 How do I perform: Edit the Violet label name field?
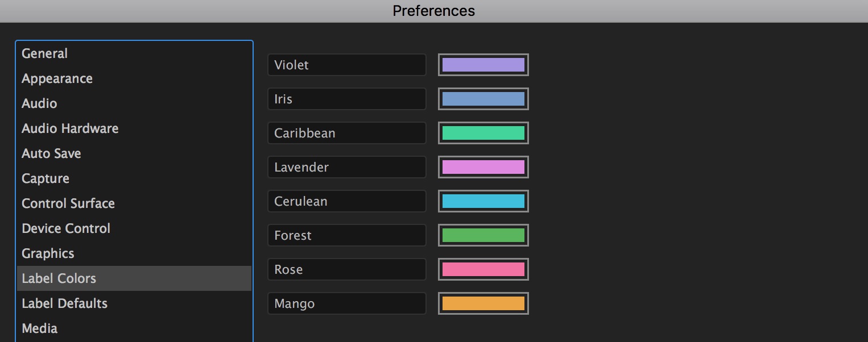tap(347, 65)
